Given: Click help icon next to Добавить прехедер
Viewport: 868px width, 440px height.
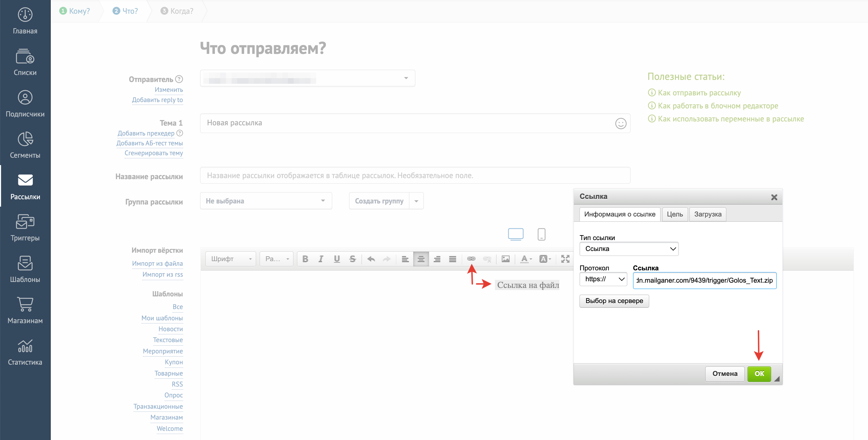Looking at the screenshot, I should coord(180,133).
